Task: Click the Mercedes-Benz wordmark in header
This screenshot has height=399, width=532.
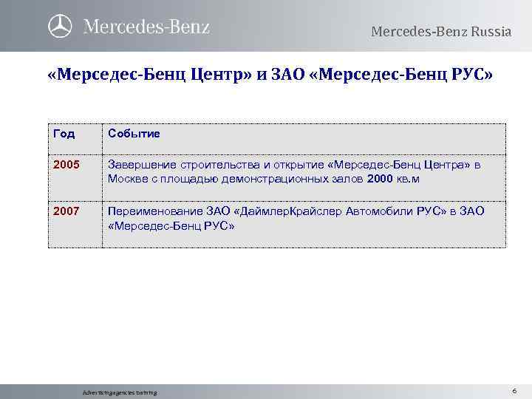Action: click(146, 27)
